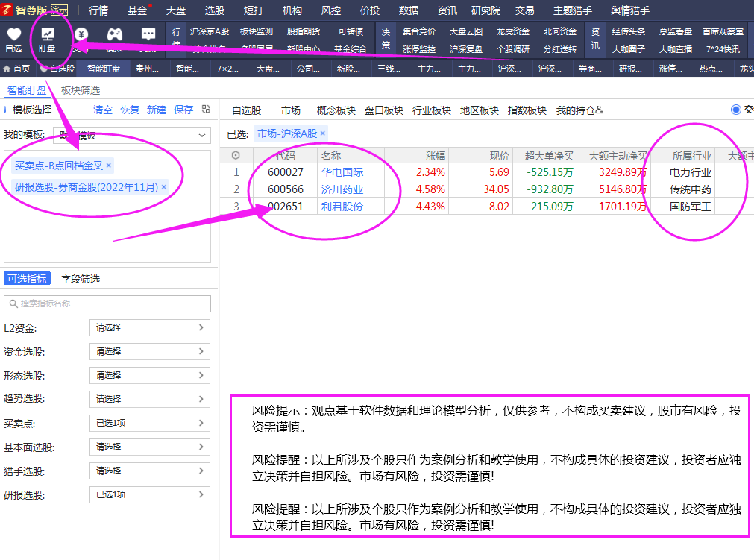Screen dimensions: 754x560
Task: Click the 保存 template link
Action: [x=183, y=110]
